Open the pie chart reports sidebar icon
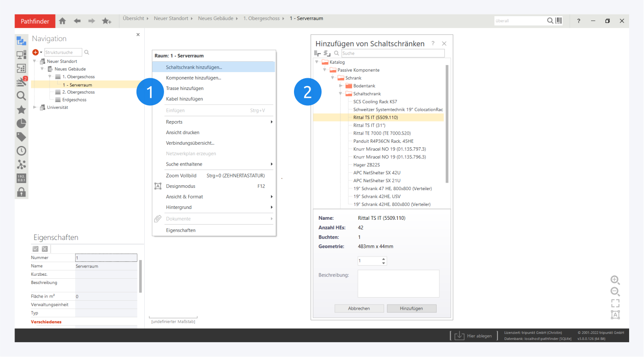This screenshot has height=357, width=644. [x=21, y=123]
